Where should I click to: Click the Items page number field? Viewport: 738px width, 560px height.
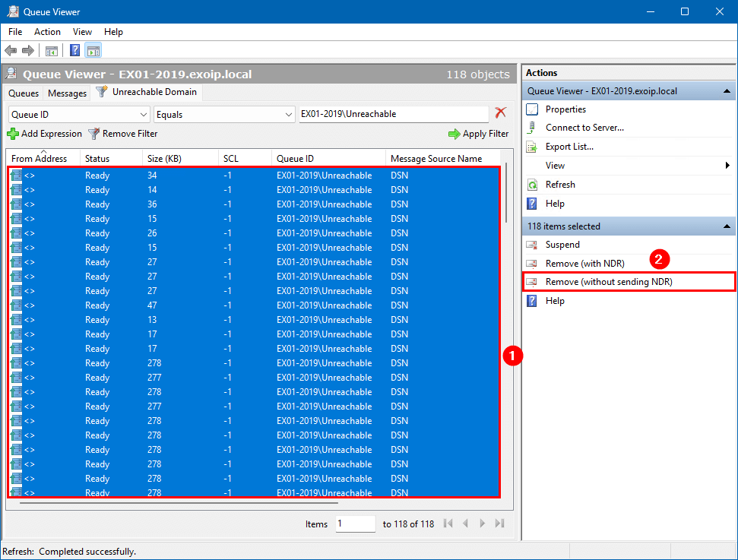click(355, 524)
